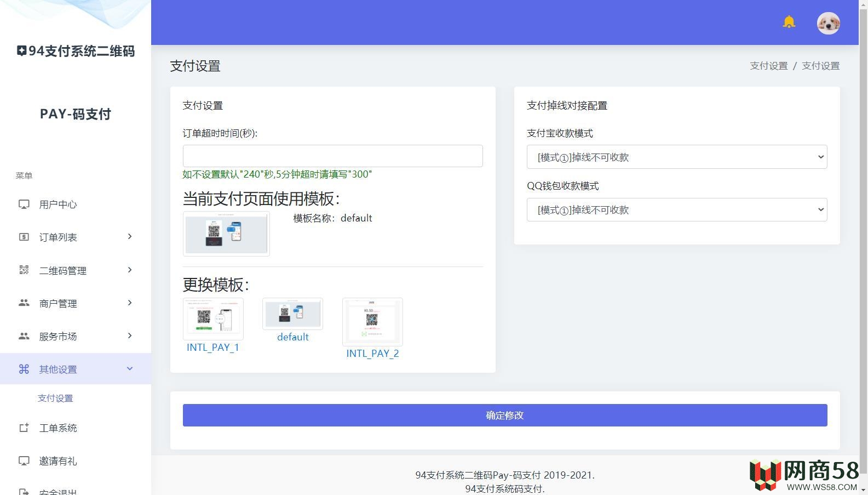This screenshot has width=868, height=495.
Task: Click the green timeout hint text
Action: [277, 174]
